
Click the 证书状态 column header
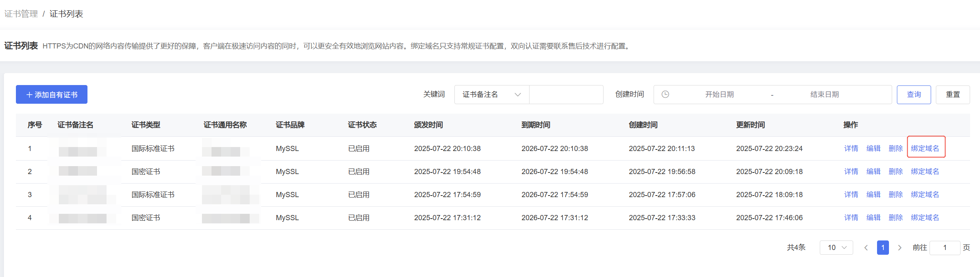[x=362, y=125]
